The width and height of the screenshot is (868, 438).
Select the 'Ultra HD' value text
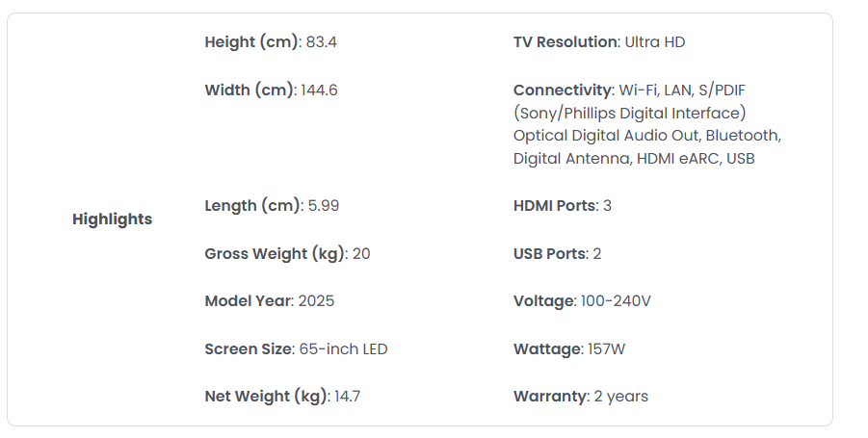point(655,42)
